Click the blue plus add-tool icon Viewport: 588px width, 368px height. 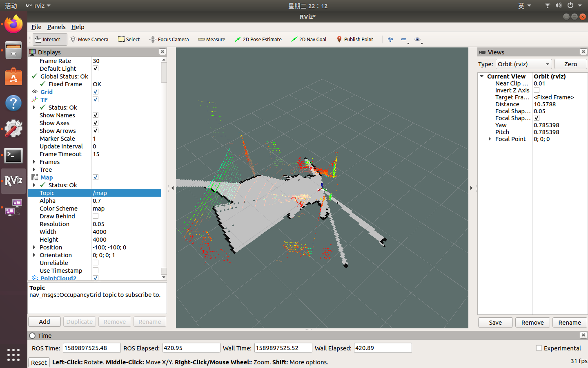click(390, 39)
